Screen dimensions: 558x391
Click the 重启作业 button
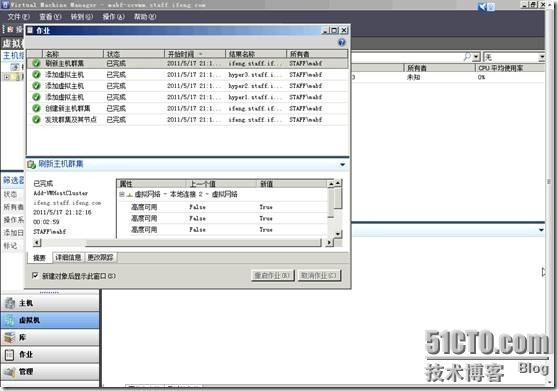click(x=273, y=275)
